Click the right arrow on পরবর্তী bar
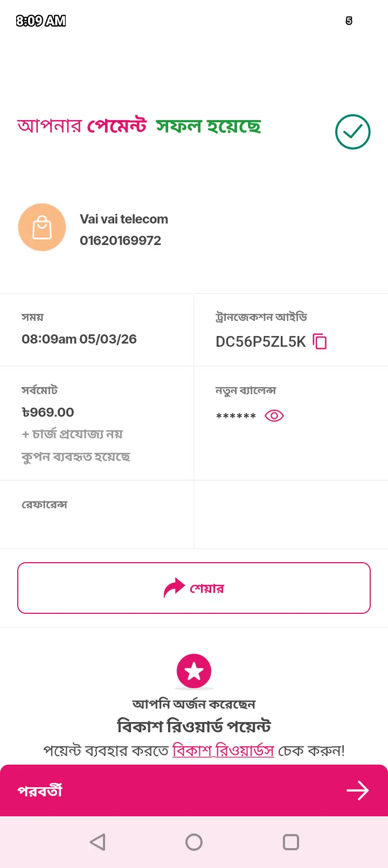This screenshot has width=388, height=868. pyautogui.click(x=358, y=790)
